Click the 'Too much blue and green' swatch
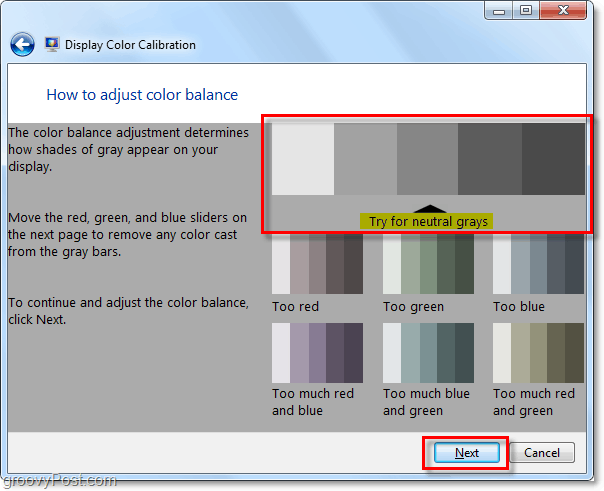 [428, 353]
